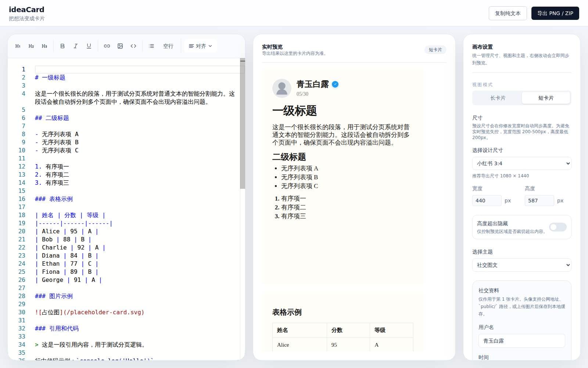Click the '推荐导出尺寸 1080 × 1440' text
Viewport: 588px width, 368px height.
click(x=501, y=176)
